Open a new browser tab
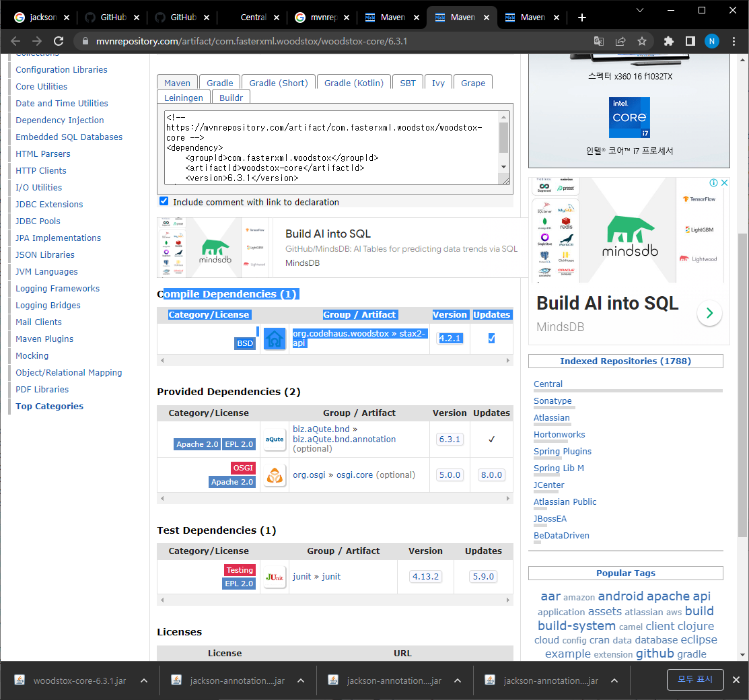 click(582, 17)
